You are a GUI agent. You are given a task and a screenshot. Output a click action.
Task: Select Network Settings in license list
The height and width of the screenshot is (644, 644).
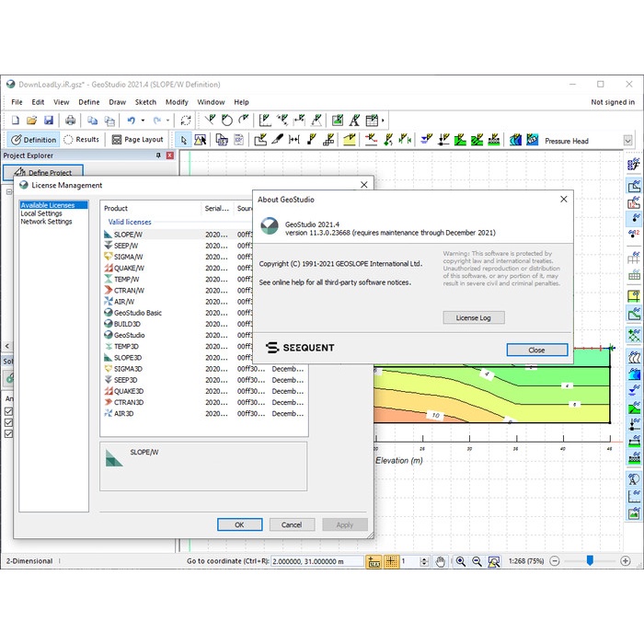46,222
